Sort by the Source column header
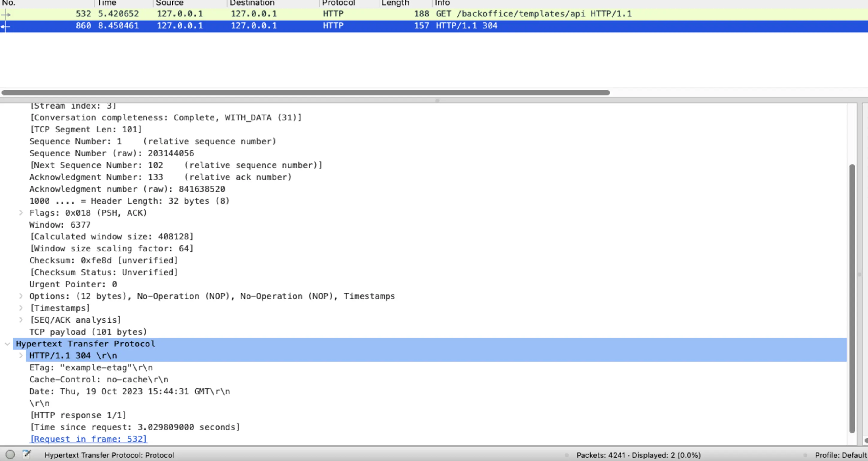This screenshot has width=868, height=461. click(x=170, y=3)
